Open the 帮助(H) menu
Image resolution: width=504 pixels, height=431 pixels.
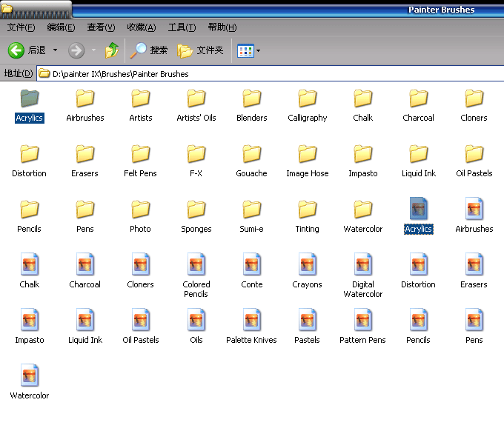[222, 27]
